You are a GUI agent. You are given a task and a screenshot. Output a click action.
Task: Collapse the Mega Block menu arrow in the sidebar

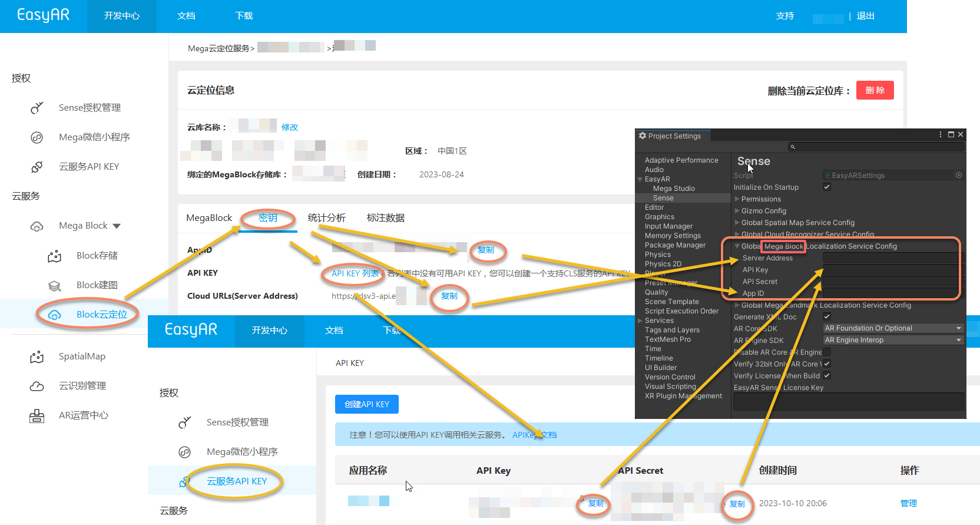click(117, 226)
